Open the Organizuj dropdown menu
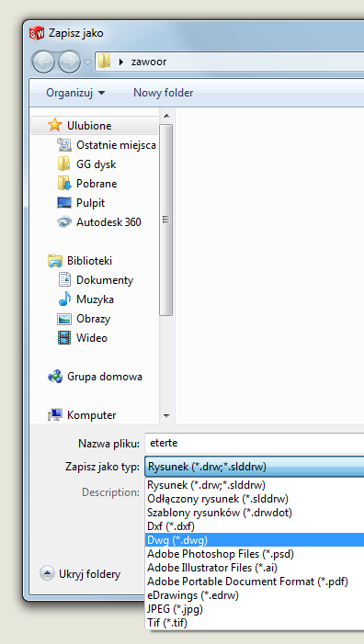 click(x=75, y=93)
